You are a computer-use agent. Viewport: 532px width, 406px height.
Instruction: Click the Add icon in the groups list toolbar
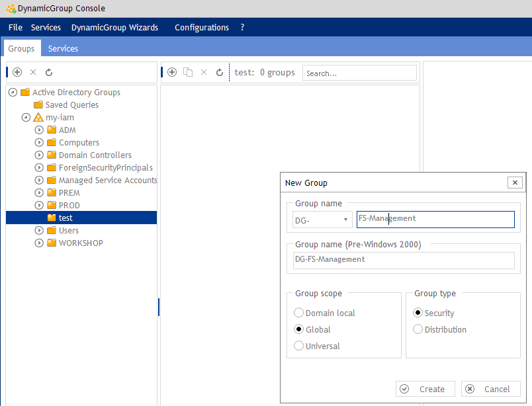172,72
